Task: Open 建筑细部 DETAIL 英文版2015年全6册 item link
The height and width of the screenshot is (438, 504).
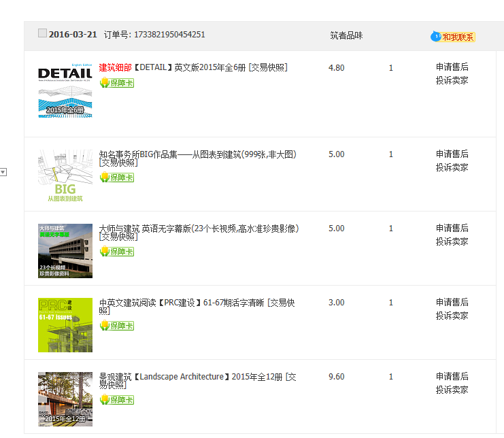Action: (x=173, y=68)
